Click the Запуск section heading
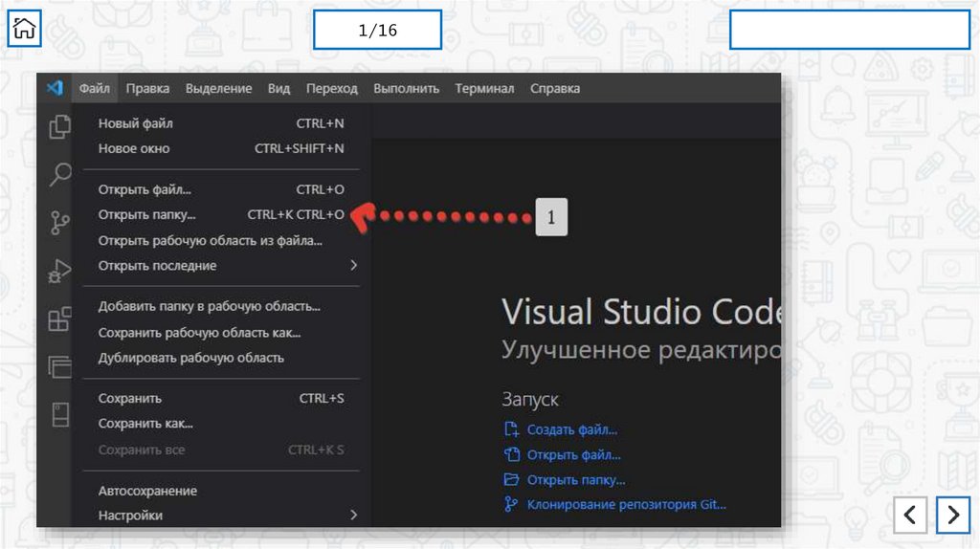The width and height of the screenshot is (980, 549). pos(530,399)
